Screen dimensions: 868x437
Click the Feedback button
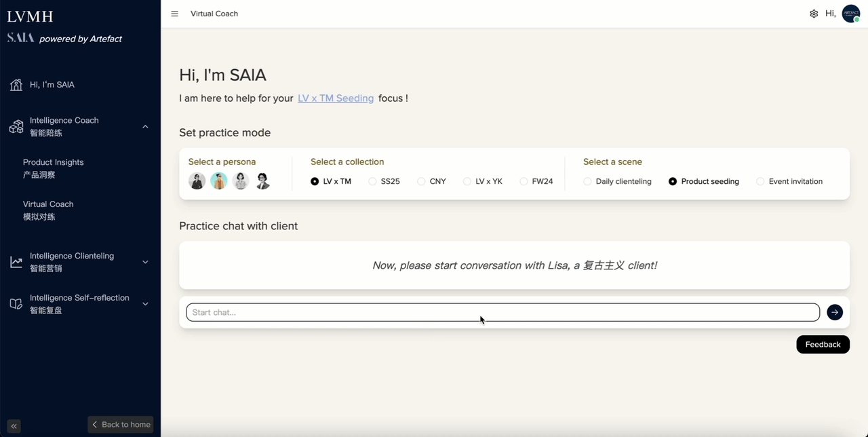823,345
